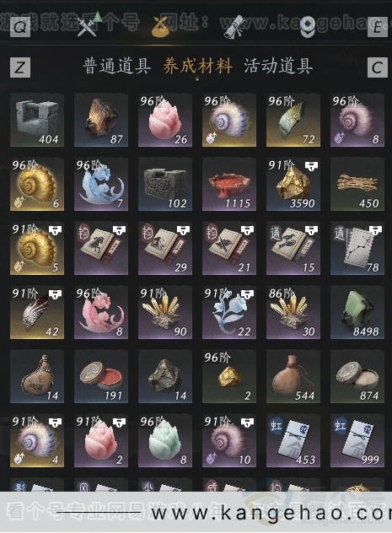The height and width of the screenshot is (533, 392).
Task: Select the wood bundle item with 450
Action: (357, 184)
